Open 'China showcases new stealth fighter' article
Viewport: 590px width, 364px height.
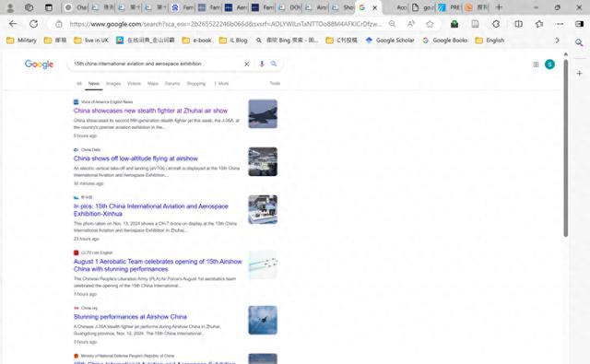(x=150, y=111)
